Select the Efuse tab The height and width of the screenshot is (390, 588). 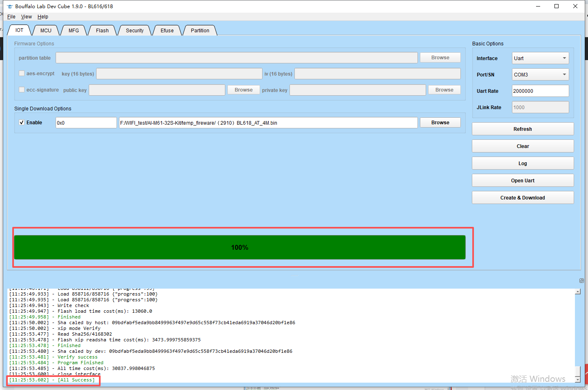pos(167,31)
